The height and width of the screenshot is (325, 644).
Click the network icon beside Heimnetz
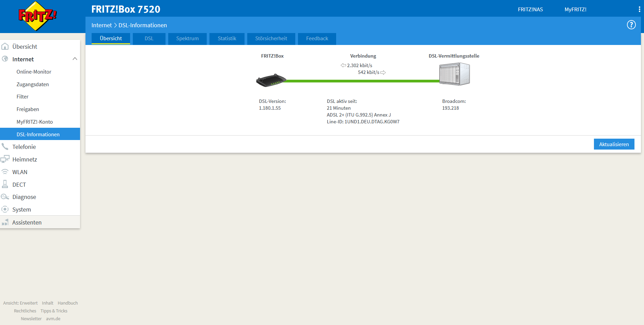point(5,159)
